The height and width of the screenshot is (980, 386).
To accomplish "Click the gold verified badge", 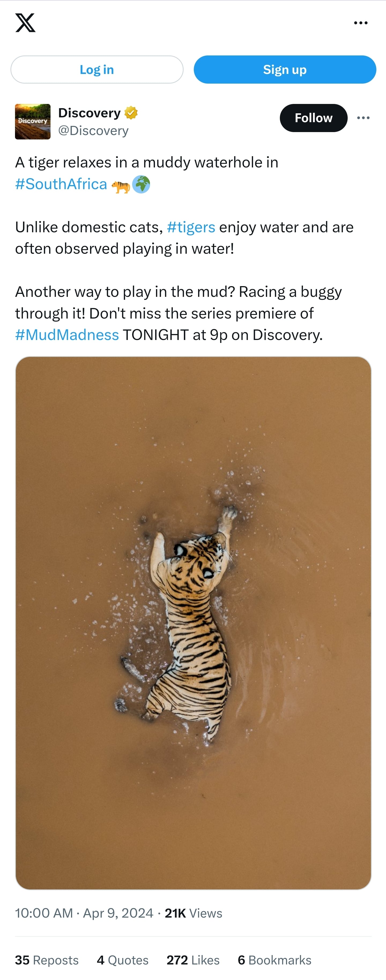I will point(131,113).
